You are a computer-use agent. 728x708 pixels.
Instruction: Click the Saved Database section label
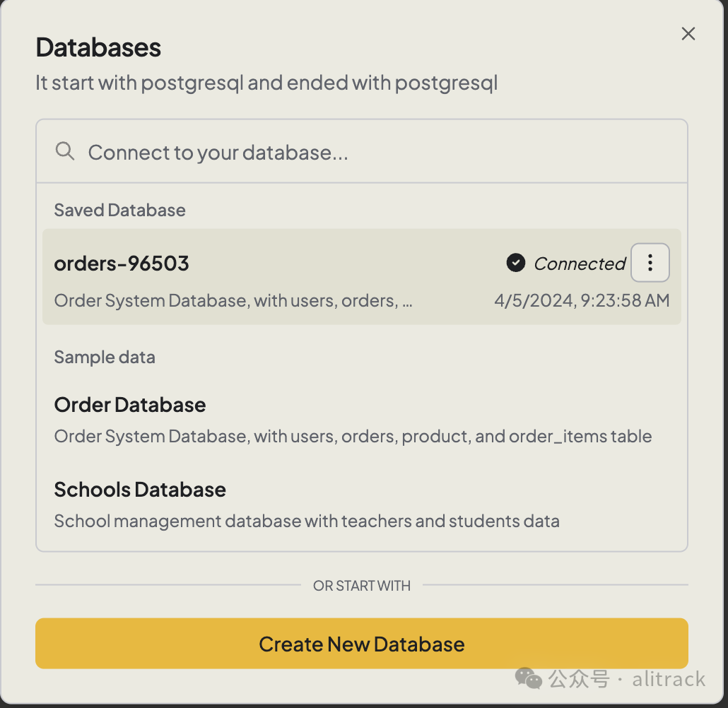click(119, 210)
